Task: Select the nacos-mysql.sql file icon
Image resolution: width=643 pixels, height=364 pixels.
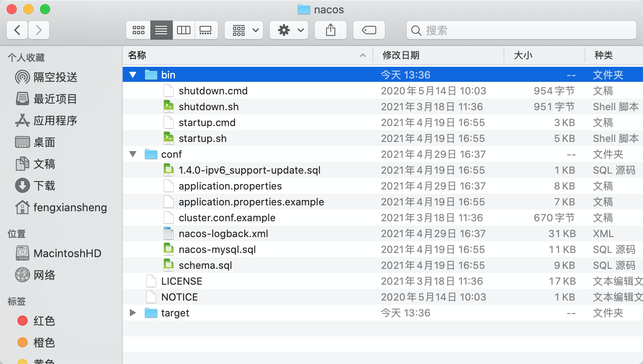Action: point(168,249)
